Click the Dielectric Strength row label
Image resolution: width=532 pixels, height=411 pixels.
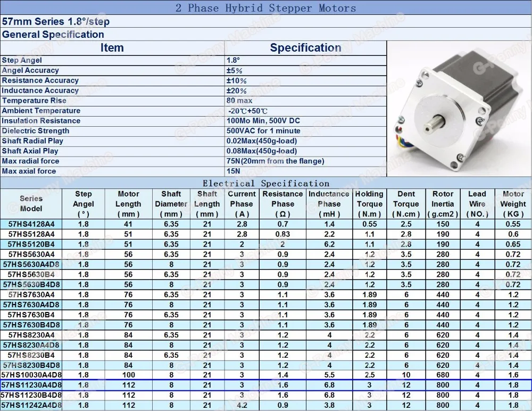35,131
